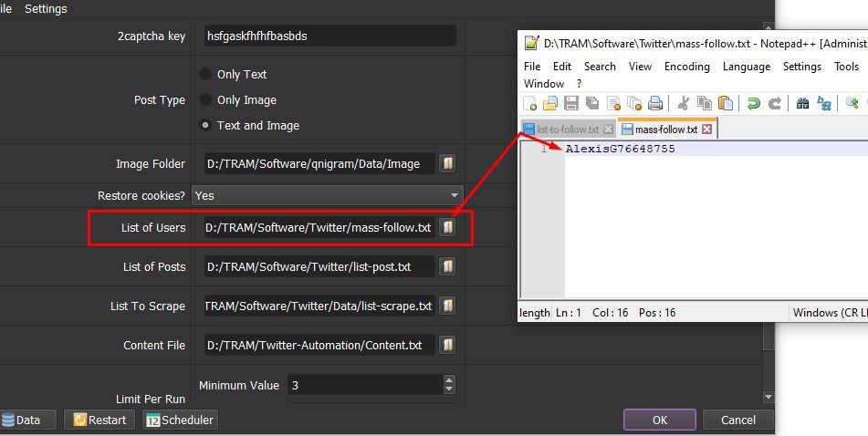Click the Minimum Value number field
The image size is (868, 436).
point(366,385)
